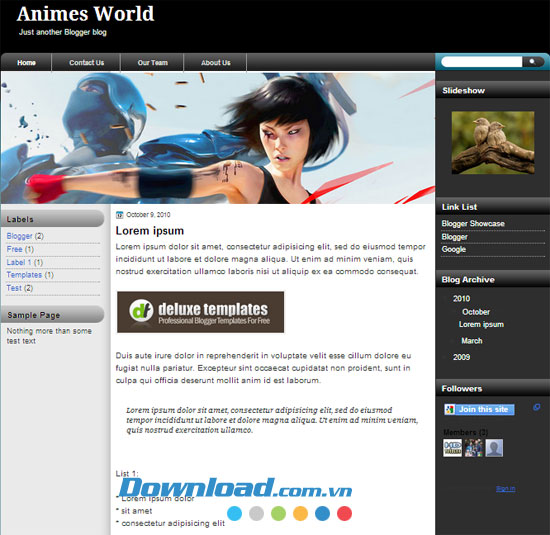Image resolution: width=550 pixels, height=535 pixels.
Task: Select the Label 1 link
Action: click(19, 262)
